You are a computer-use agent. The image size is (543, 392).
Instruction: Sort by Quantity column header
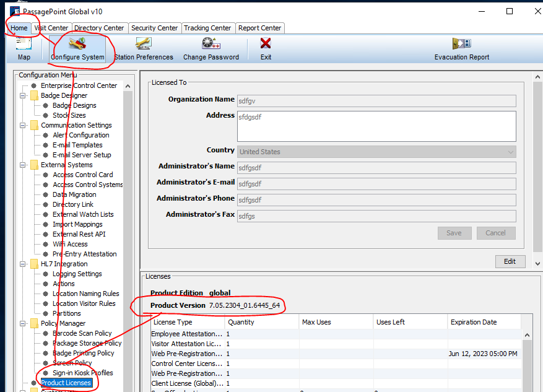click(x=262, y=322)
